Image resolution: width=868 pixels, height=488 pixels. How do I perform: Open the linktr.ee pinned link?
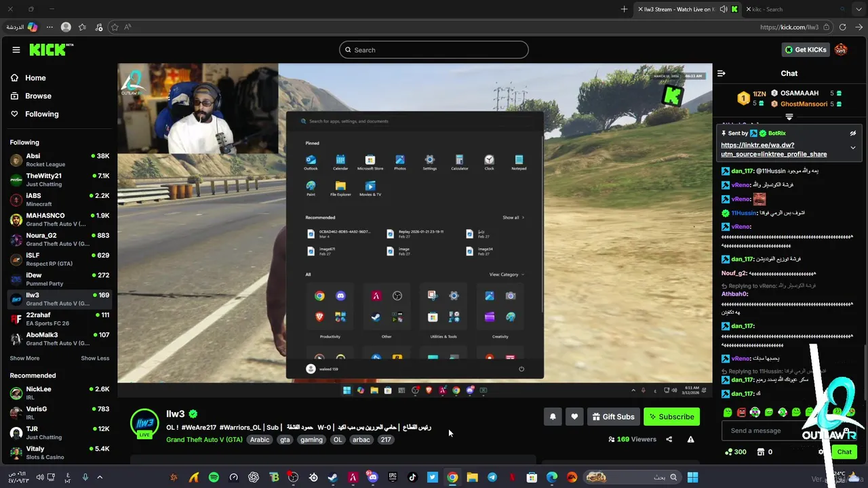pyautogui.click(x=774, y=150)
